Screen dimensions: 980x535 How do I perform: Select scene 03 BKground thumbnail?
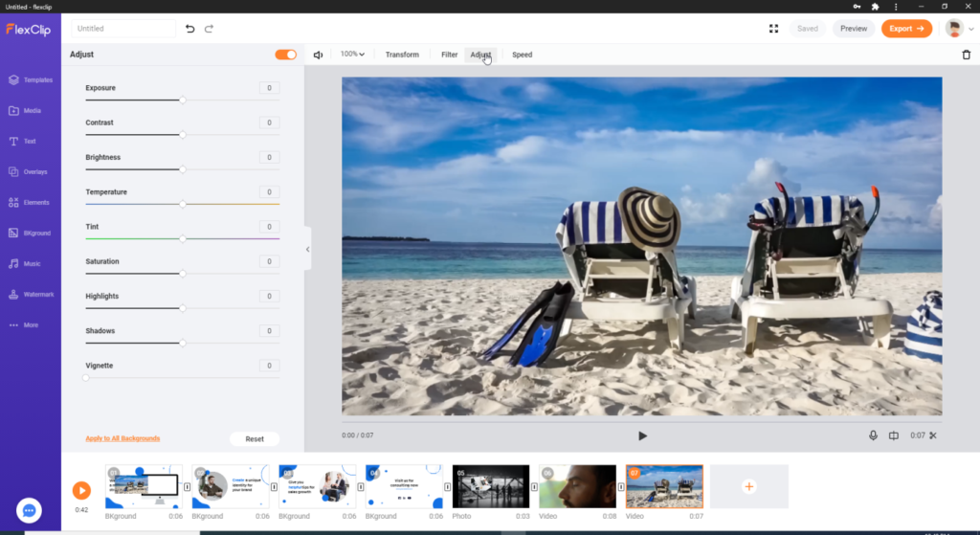[318, 487]
